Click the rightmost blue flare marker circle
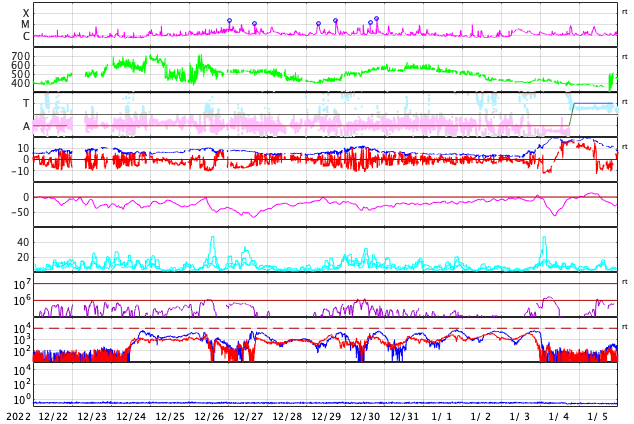 coord(376,19)
